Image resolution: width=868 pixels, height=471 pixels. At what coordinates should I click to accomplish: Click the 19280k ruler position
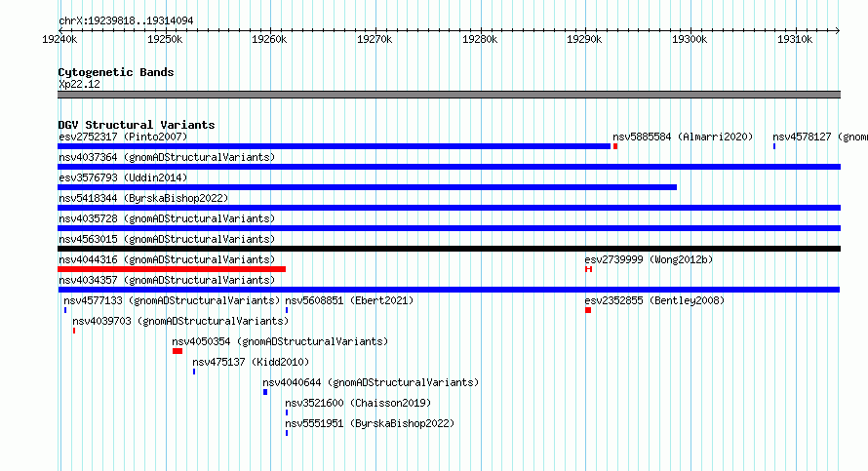tap(480, 39)
